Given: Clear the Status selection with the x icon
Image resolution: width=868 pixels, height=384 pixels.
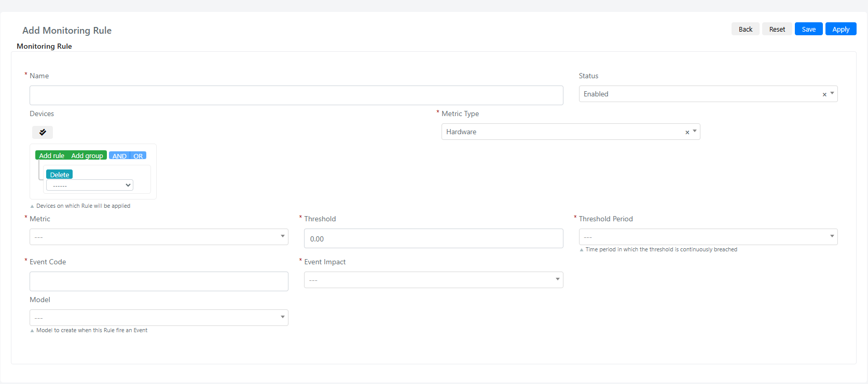Looking at the screenshot, I should tap(824, 94).
